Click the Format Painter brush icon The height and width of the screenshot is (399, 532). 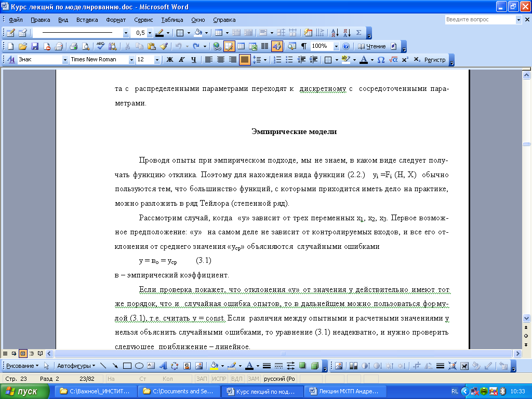pos(164,46)
